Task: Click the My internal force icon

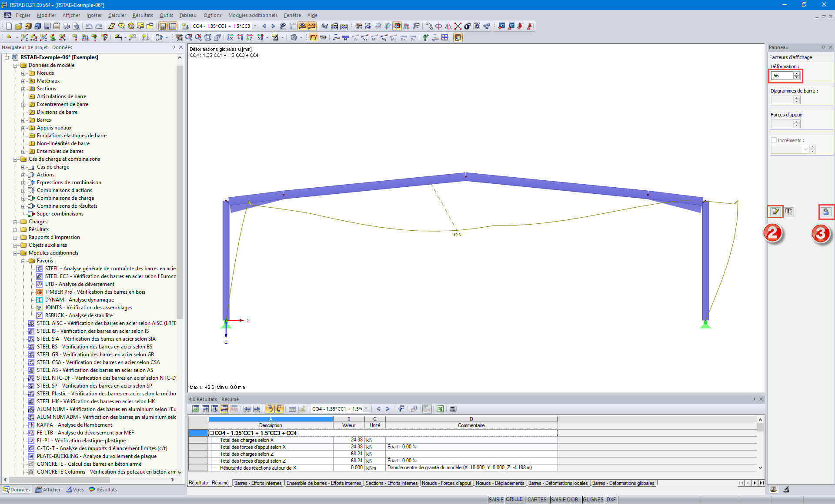Action: click(x=384, y=37)
